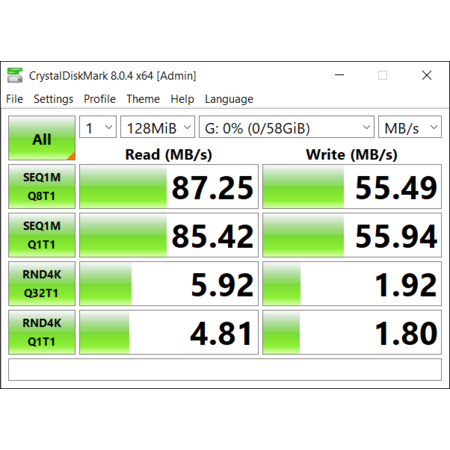Click the 1.80 random write result
The image size is (450, 450).
[352, 332]
